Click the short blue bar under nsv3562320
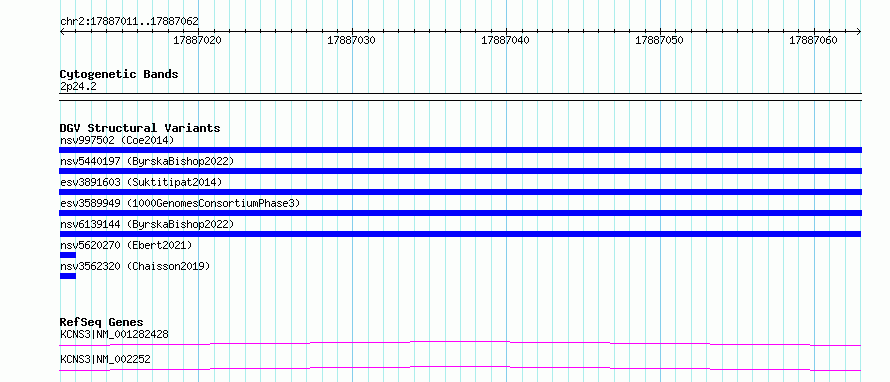Viewport: 890px width, 382px height. [68, 276]
